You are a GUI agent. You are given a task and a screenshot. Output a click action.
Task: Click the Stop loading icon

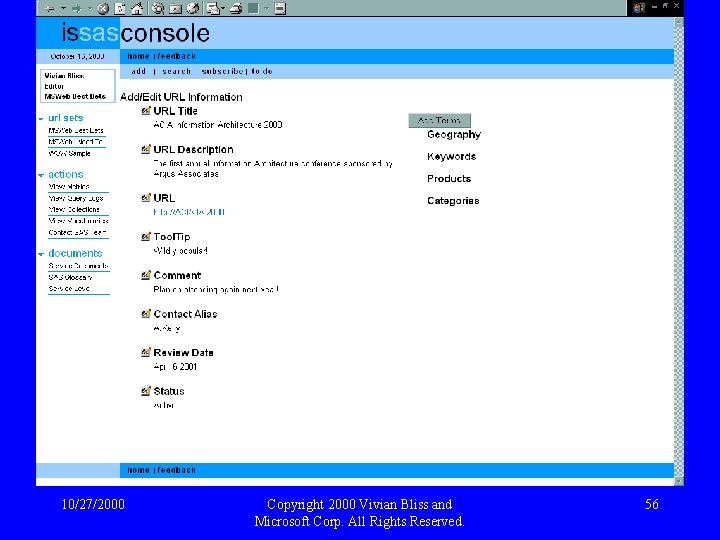click(x=103, y=8)
